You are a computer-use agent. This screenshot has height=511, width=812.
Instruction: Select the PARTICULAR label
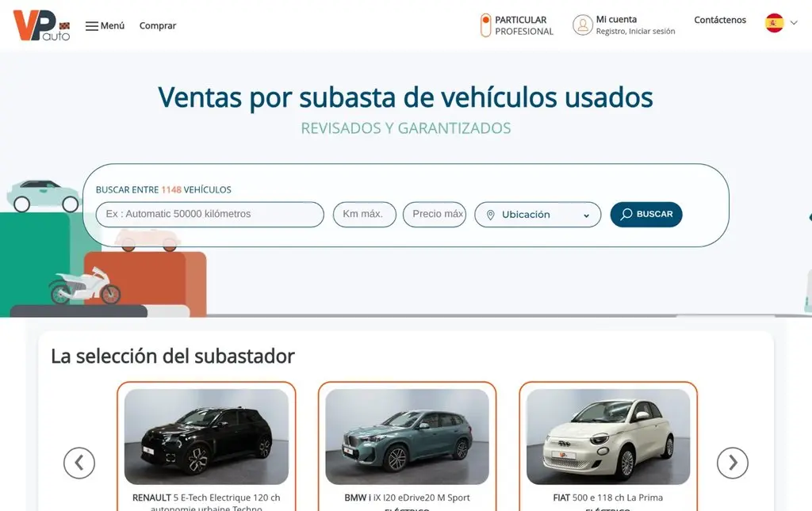[x=520, y=20]
